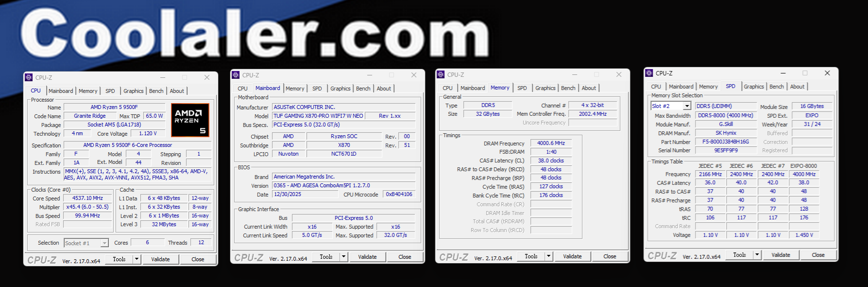Click memory size value 32 GBytes

click(488, 114)
